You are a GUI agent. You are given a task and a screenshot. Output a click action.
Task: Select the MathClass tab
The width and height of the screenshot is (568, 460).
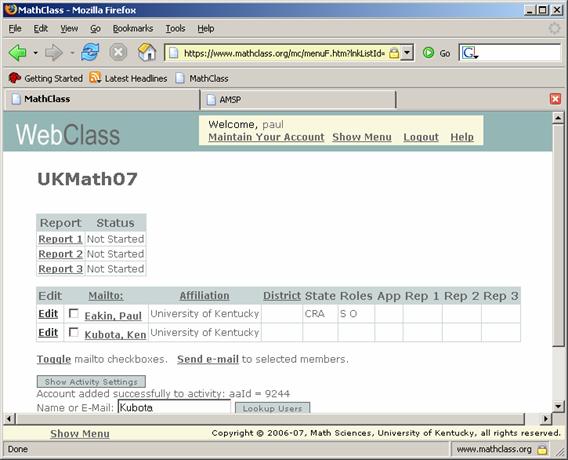coord(101,99)
